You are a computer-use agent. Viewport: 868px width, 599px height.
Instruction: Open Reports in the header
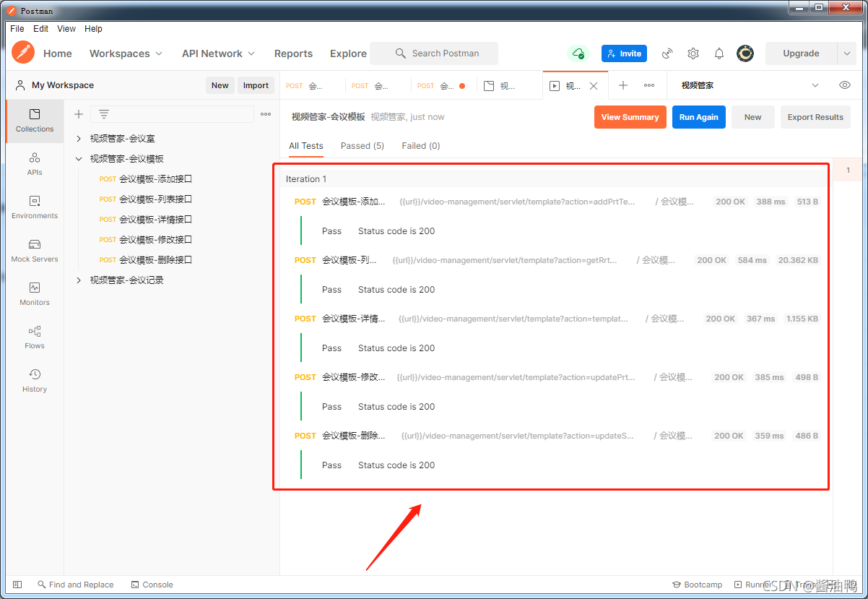pyautogui.click(x=293, y=53)
